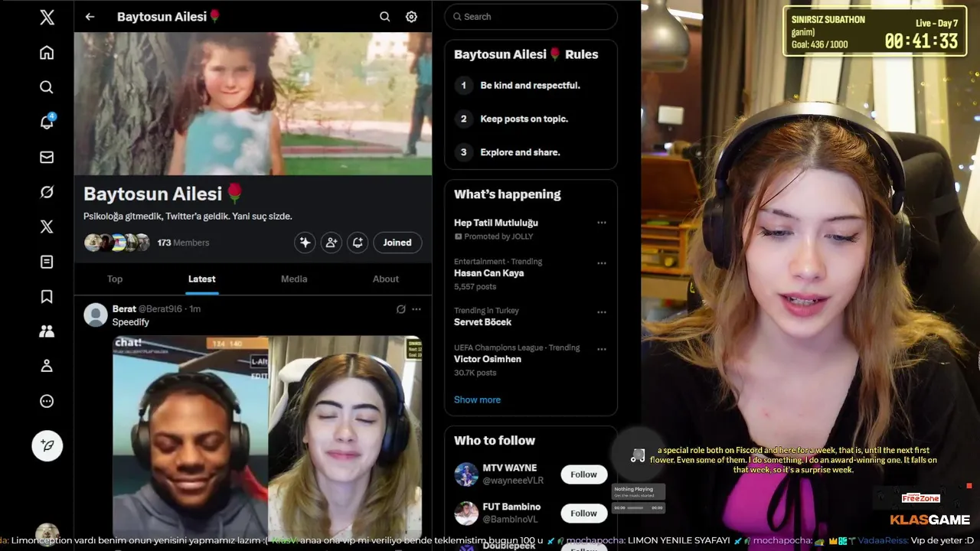Image resolution: width=980 pixels, height=551 pixels.
Task: Click Show more under trends
Action: point(477,399)
